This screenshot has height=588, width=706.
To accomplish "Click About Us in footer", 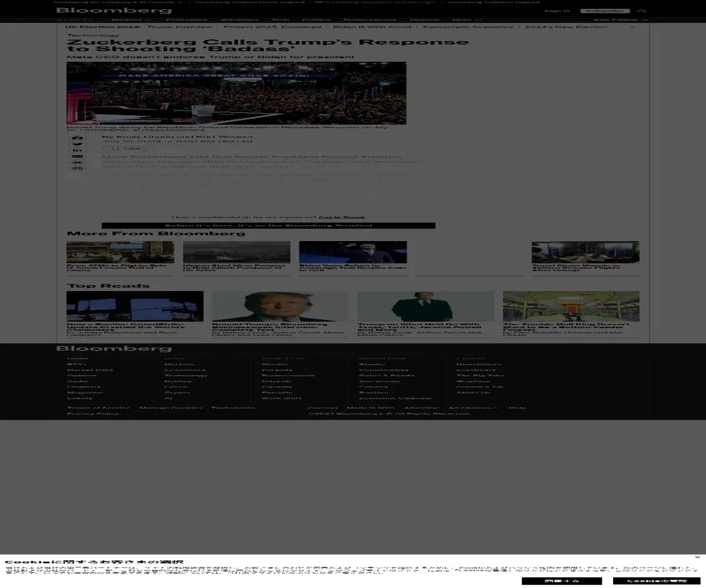I will click(x=474, y=392).
